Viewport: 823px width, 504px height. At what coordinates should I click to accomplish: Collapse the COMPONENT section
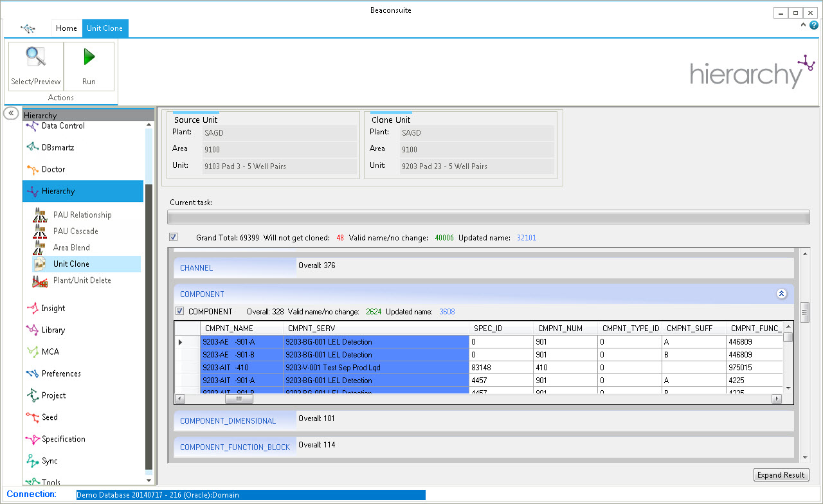[x=782, y=294]
